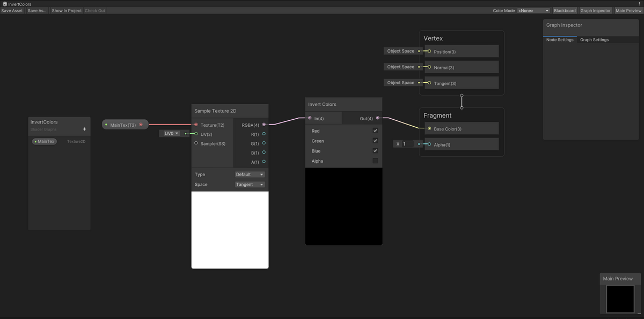Screen dimensions: 644x319
Task: Click Object Space label beside Tangent(3)
Action: (401, 83)
